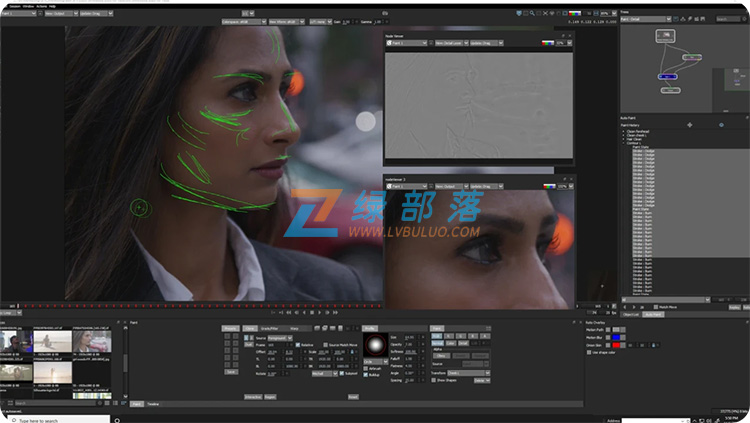Click the stop button in transport controls

click(x=312, y=312)
